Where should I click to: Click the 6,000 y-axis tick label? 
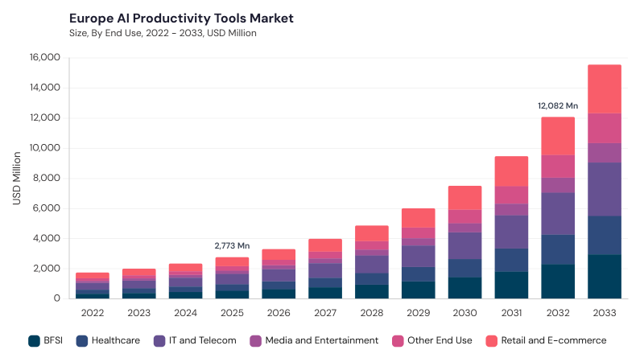coord(47,208)
